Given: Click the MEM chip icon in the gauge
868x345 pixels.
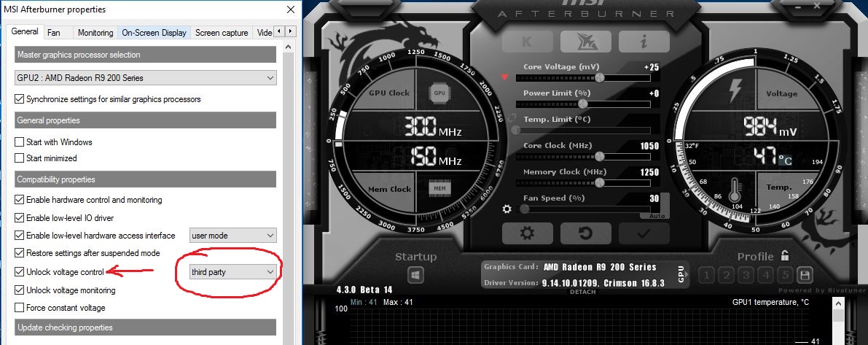Looking at the screenshot, I should [x=439, y=189].
